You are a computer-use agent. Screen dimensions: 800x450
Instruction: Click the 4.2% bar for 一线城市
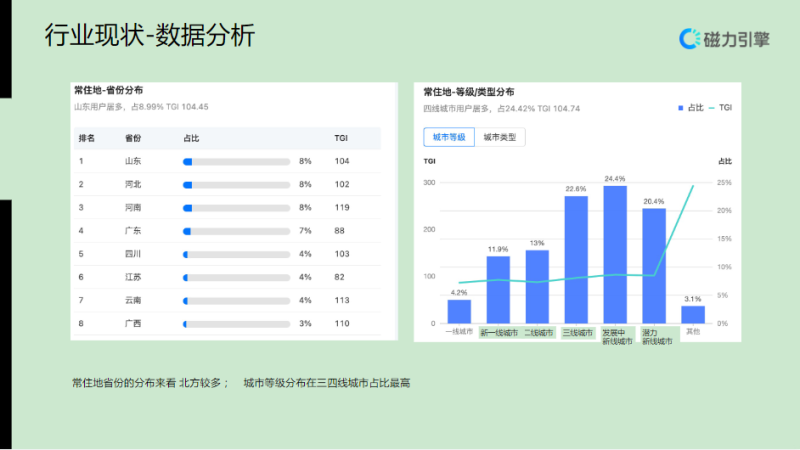(x=459, y=311)
